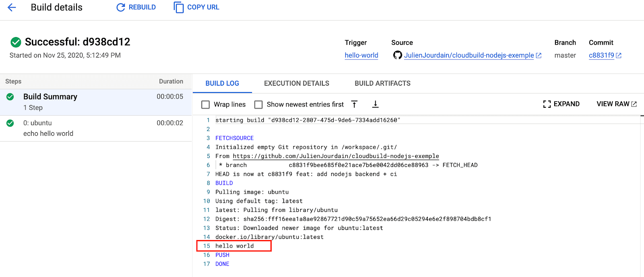Click the BUILD log entry
The width and height of the screenshot is (644, 277).
point(224,183)
